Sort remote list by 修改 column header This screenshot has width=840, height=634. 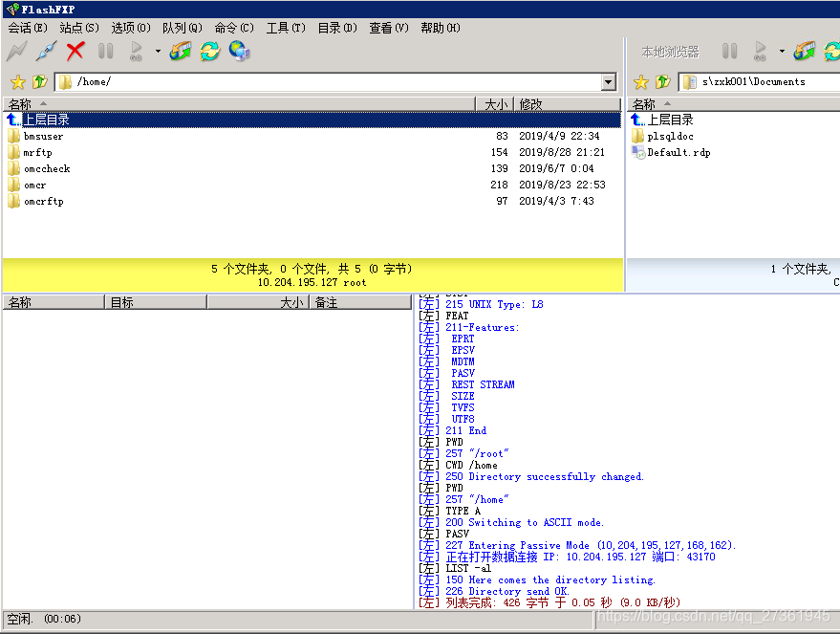click(x=568, y=104)
